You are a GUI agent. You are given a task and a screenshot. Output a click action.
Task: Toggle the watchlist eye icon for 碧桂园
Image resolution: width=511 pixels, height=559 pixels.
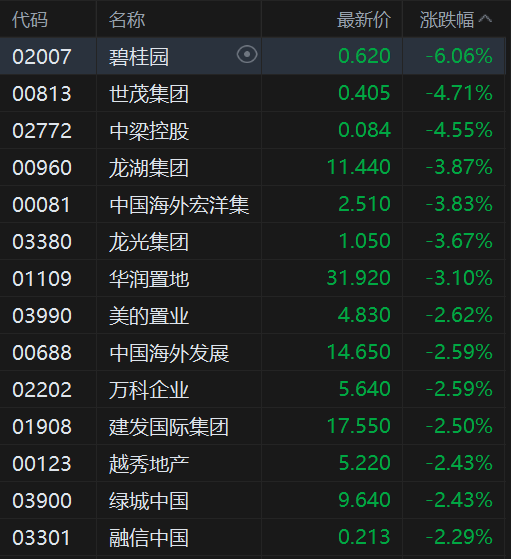tap(247, 55)
